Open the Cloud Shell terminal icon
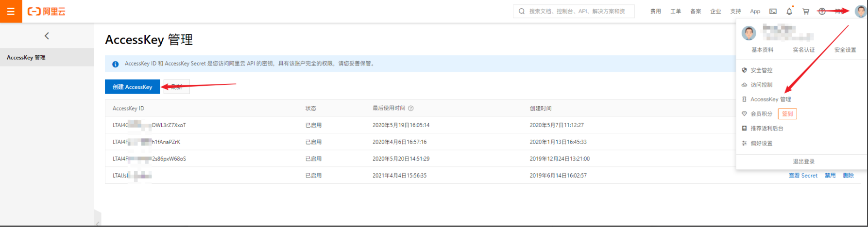Screen dimensions: 868x227 [773, 11]
